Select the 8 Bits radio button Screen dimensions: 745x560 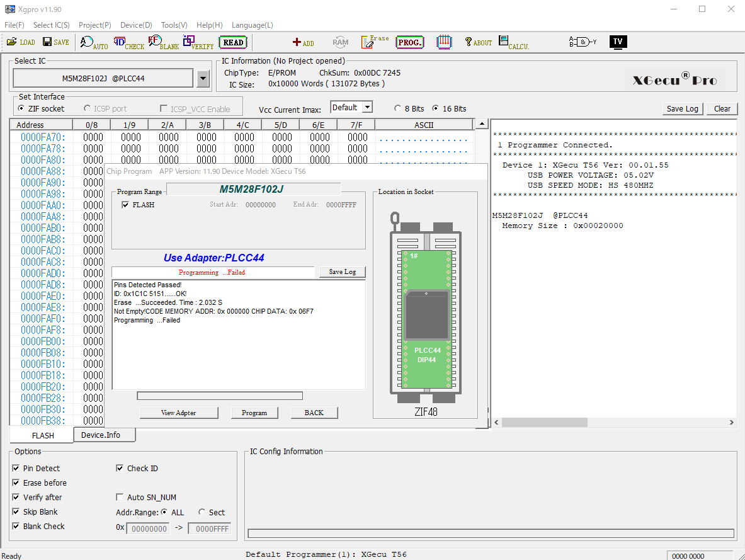tap(398, 108)
